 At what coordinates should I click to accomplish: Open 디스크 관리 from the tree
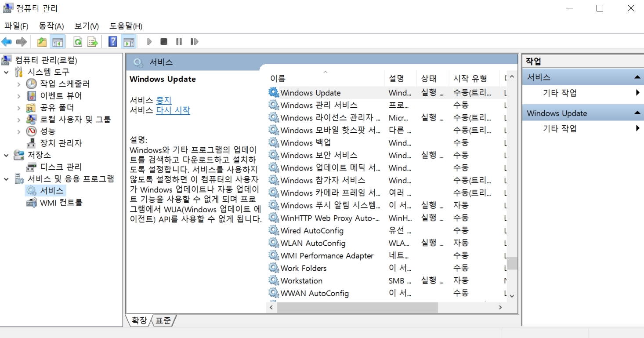tap(61, 167)
